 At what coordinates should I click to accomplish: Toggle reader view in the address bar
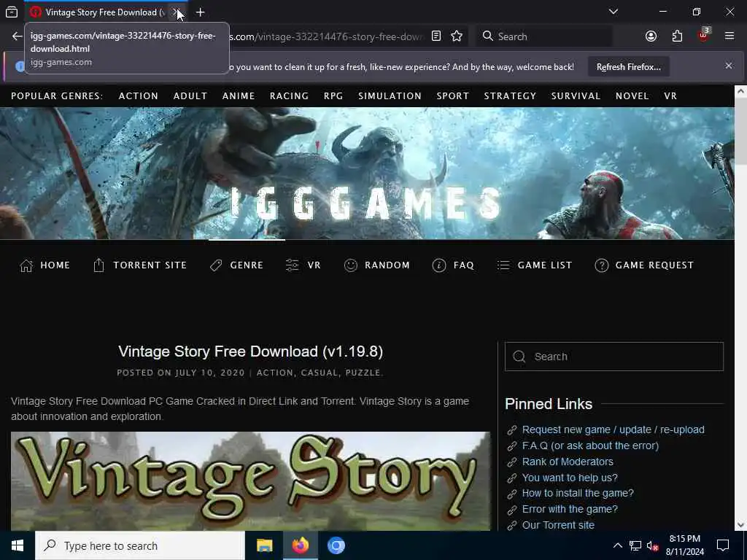point(436,36)
